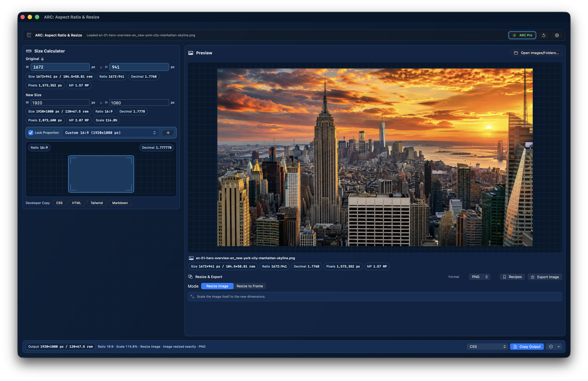This screenshot has width=588, height=381.
Task: Copy developer Markdown snippet
Action: (120, 203)
